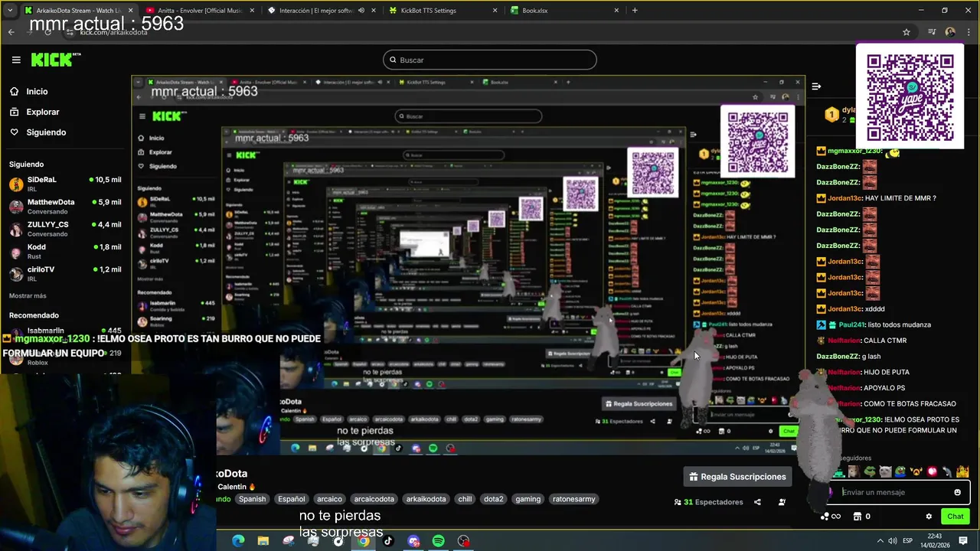Click Neiftarion username on CALLA CTMR message
Screen dimensions: 980x551
pos(845,341)
